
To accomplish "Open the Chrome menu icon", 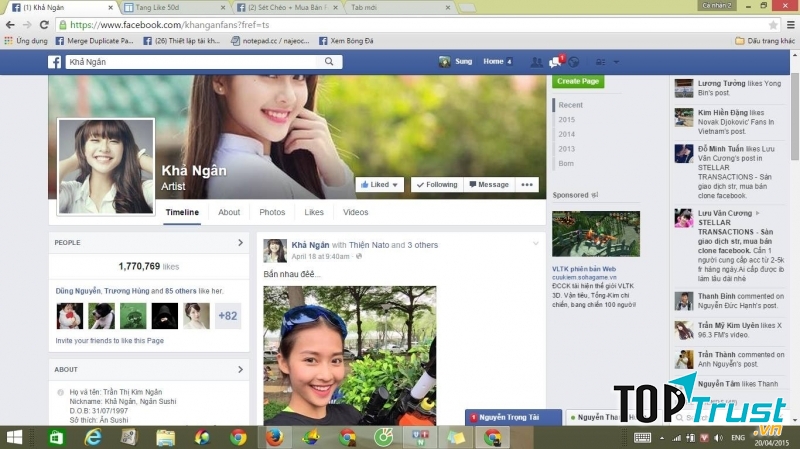I will click(791, 24).
